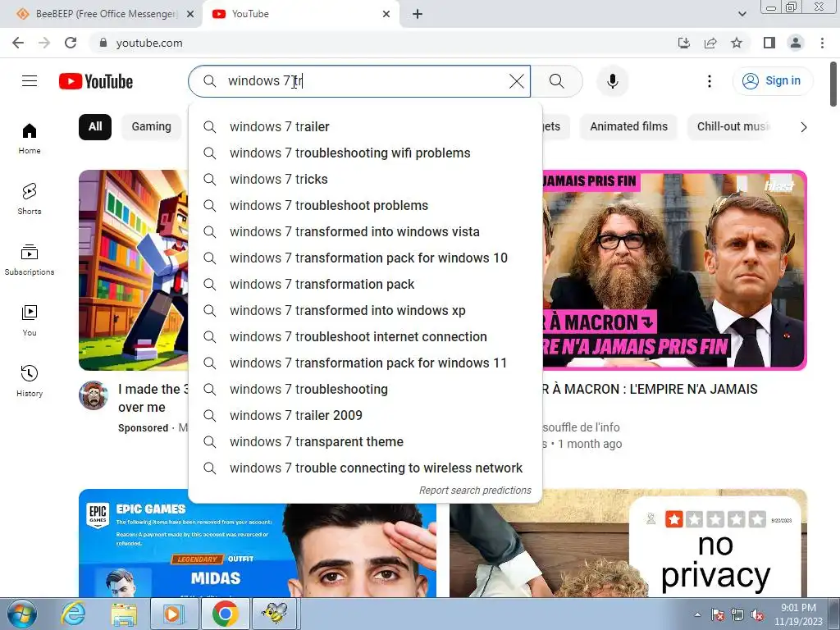Image resolution: width=840 pixels, height=630 pixels.
Task: Choose suggestion windows 7 transparent theme
Action: point(365,442)
